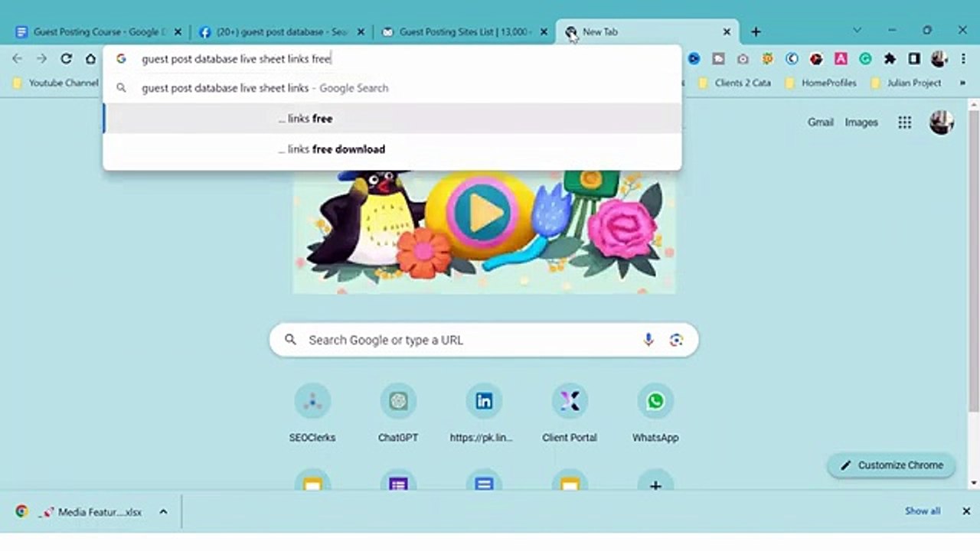Go to the Home page icon
The image size is (980, 551).
pos(90,58)
